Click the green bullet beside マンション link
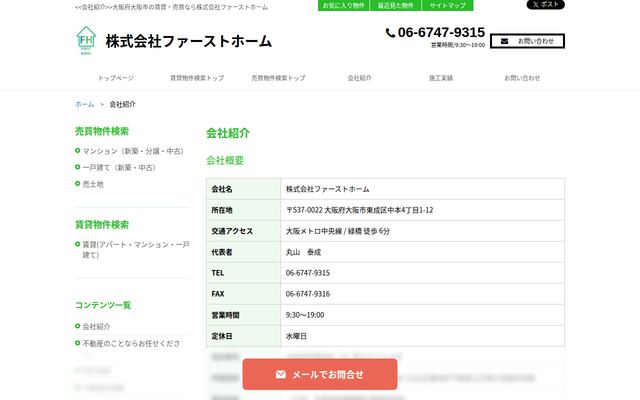The image size is (640, 400). [78, 151]
